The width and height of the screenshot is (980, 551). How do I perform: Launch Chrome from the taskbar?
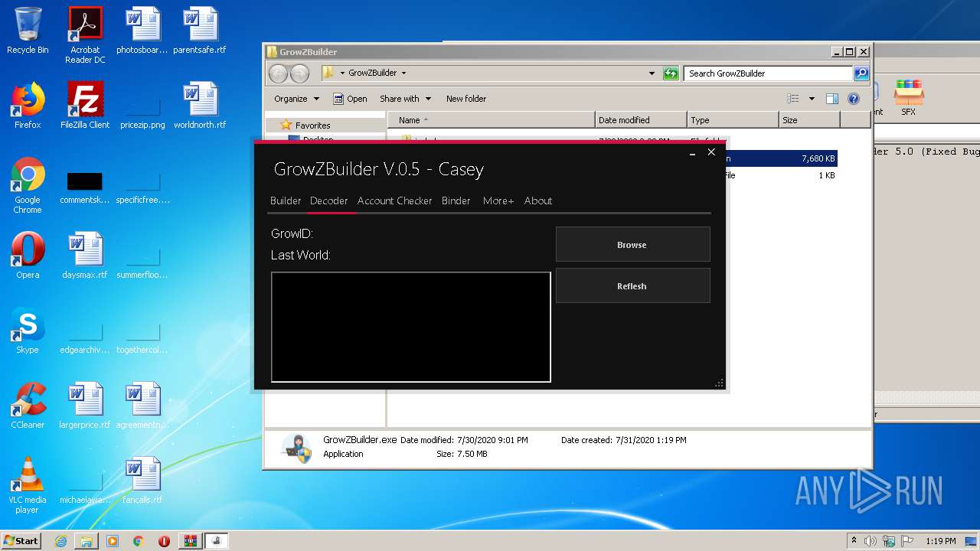[x=138, y=541]
